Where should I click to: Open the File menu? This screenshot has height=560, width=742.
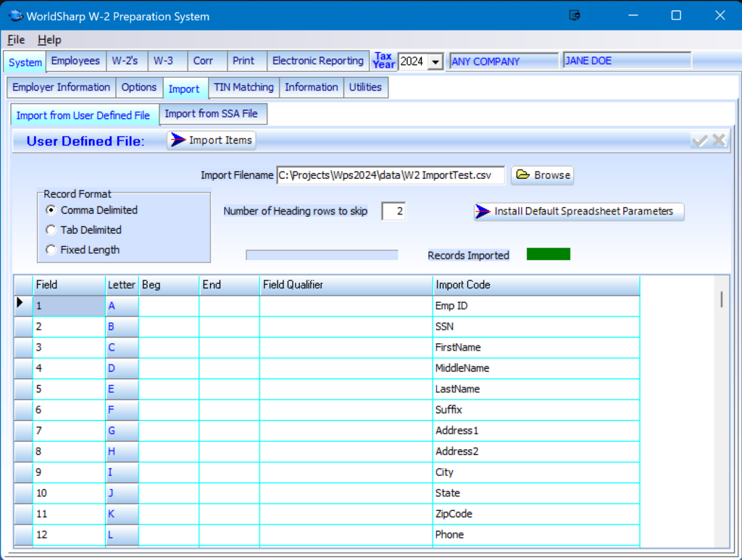(x=16, y=40)
